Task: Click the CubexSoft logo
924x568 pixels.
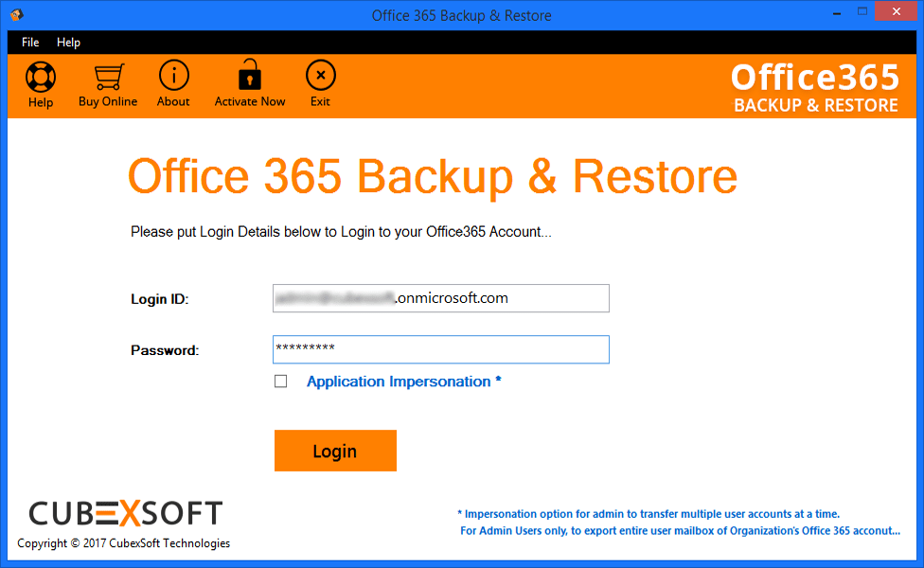Action: (125, 513)
